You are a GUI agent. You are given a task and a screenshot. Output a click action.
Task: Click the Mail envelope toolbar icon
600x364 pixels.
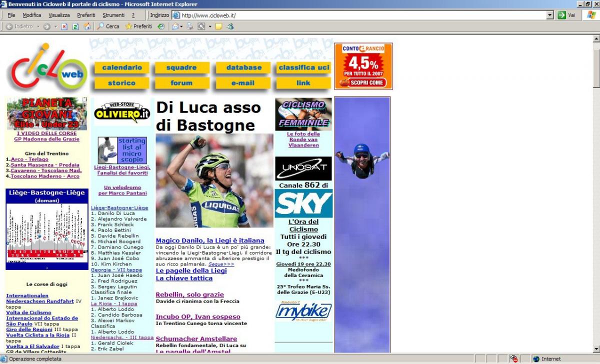175,26
